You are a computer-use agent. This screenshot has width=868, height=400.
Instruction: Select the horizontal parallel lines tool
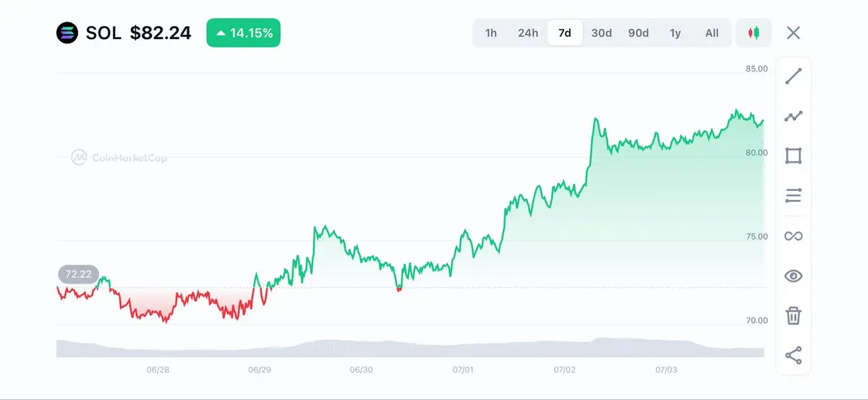point(793,195)
